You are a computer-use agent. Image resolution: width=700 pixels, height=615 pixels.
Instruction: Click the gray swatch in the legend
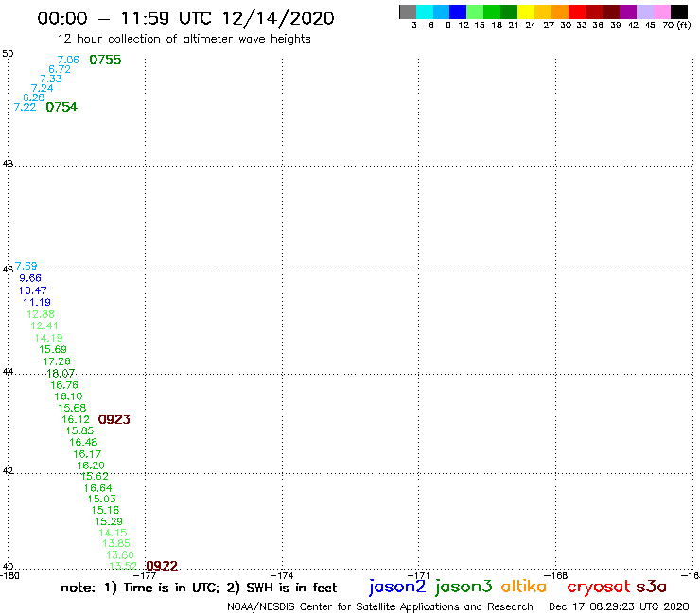point(408,11)
